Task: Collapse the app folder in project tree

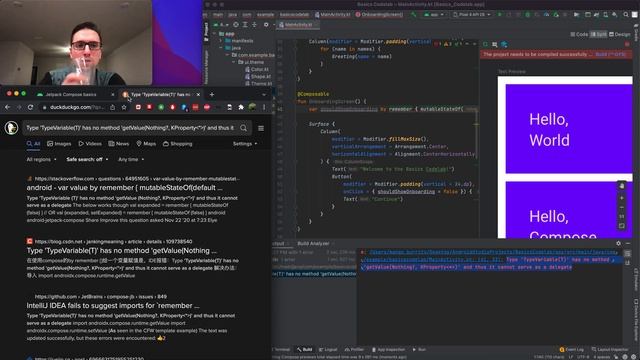Action: click(215, 34)
